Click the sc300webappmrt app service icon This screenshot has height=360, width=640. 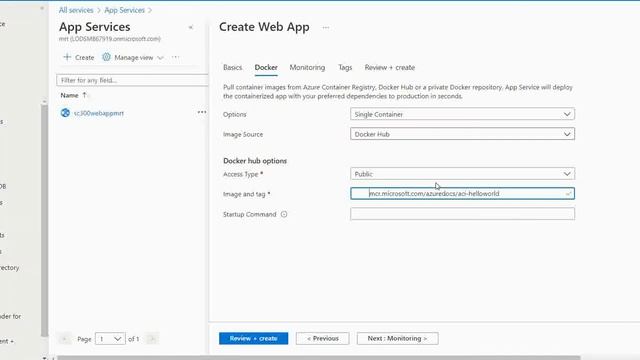(65, 113)
